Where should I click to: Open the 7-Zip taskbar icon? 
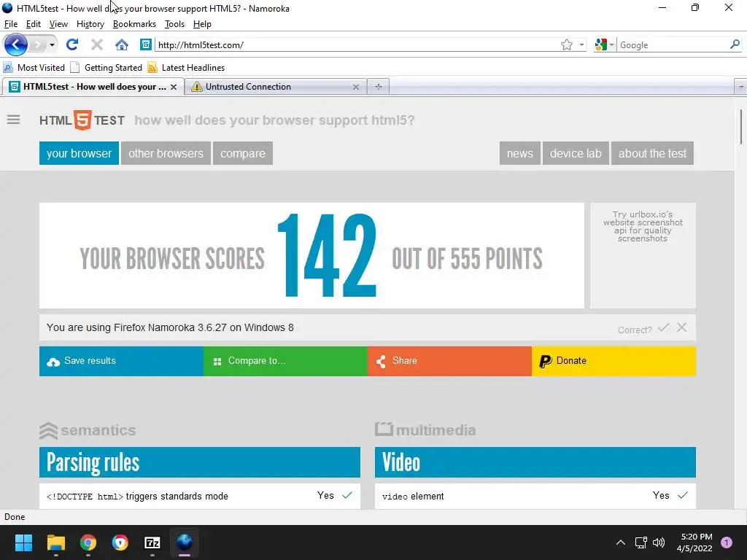coord(152,542)
